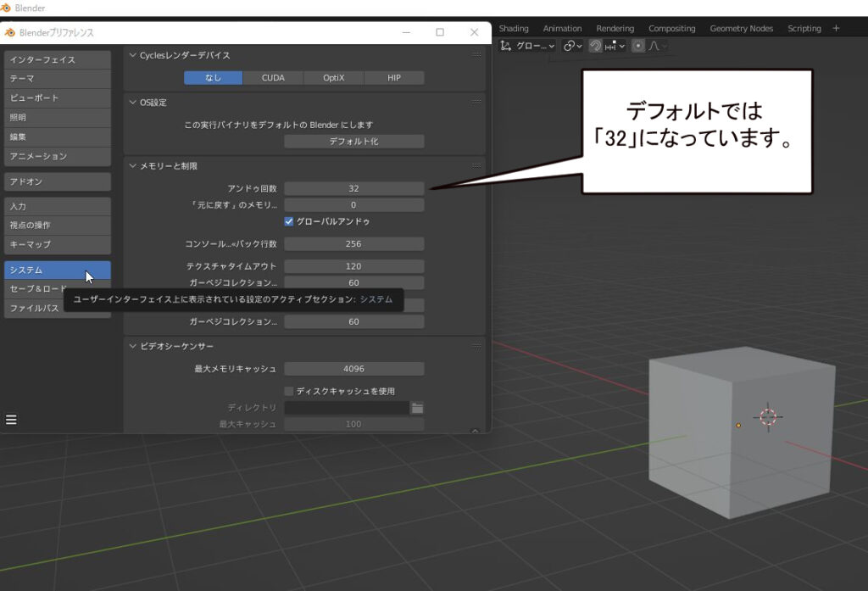Open the アドオン preferences section
This screenshot has height=591, width=868.
click(x=58, y=181)
